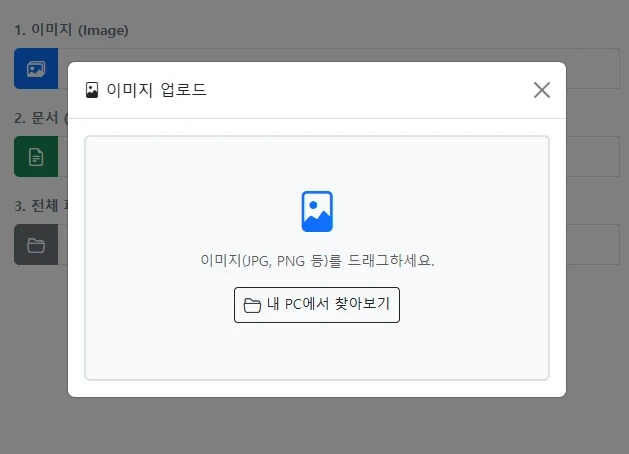Click the small picture icon beside dialog title
Viewport: 629px width, 454px height.
click(92, 90)
